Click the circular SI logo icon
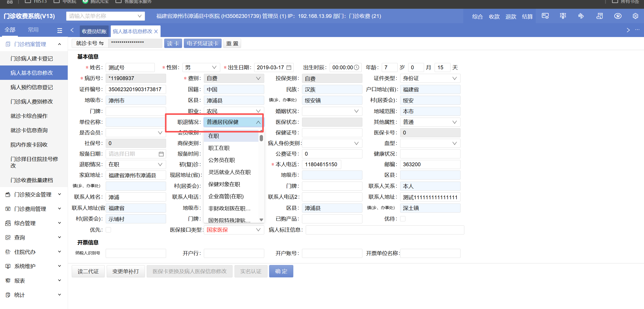Screen dimensions: 644x309 [618, 16]
